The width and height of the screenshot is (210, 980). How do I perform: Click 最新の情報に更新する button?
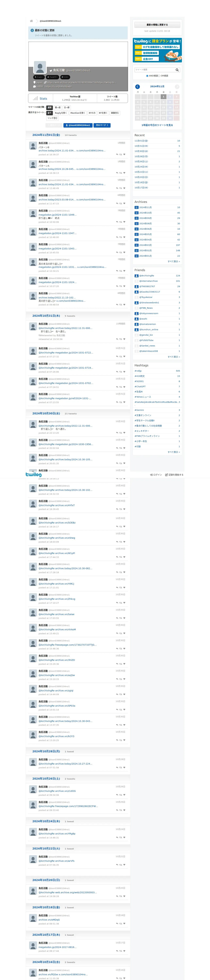click(157, 25)
